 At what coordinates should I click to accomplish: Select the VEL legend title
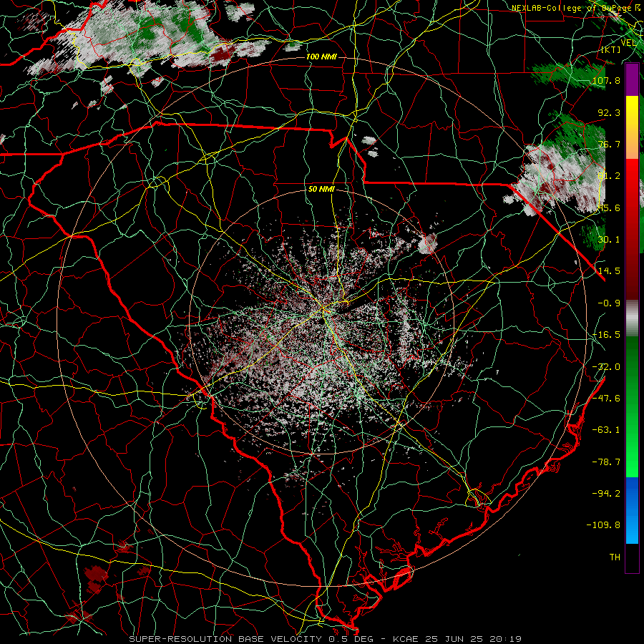tap(629, 43)
